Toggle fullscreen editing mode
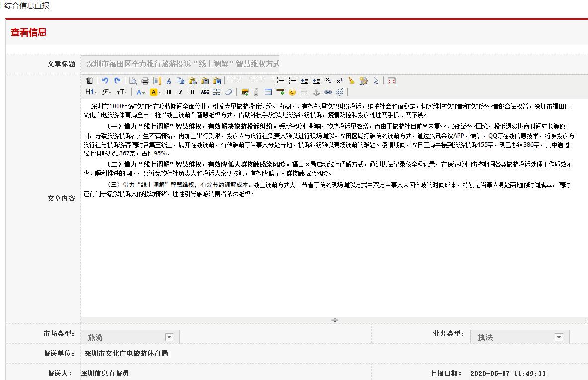The image size is (588, 380). pos(391,80)
